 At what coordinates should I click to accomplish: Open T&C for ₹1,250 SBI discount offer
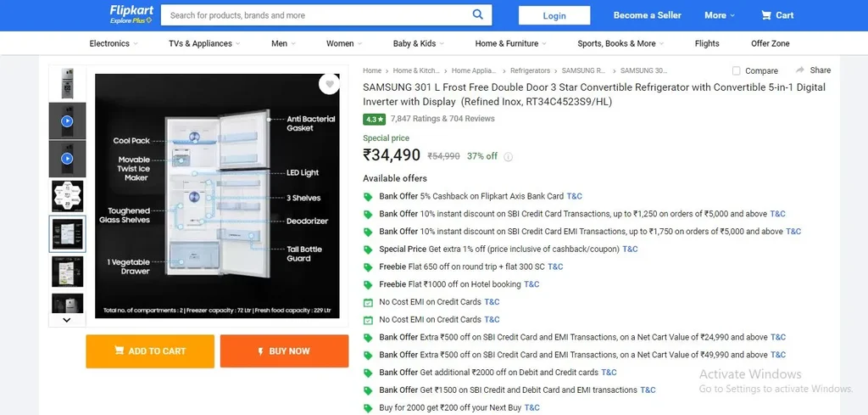tap(778, 214)
